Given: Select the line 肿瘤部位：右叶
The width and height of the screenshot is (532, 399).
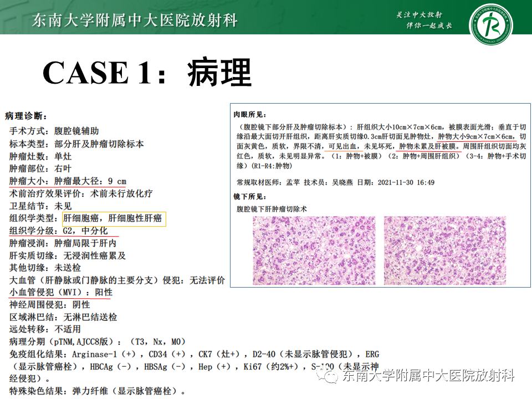Looking at the screenshot, I should pyautogui.click(x=40, y=168).
